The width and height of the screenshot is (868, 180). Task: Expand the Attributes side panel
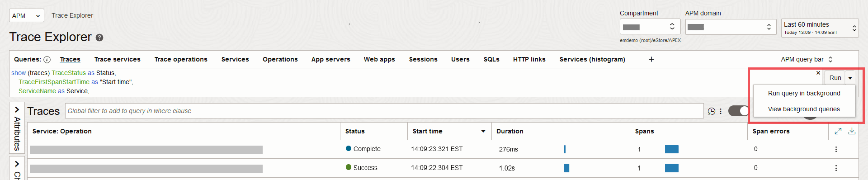click(x=17, y=128)
